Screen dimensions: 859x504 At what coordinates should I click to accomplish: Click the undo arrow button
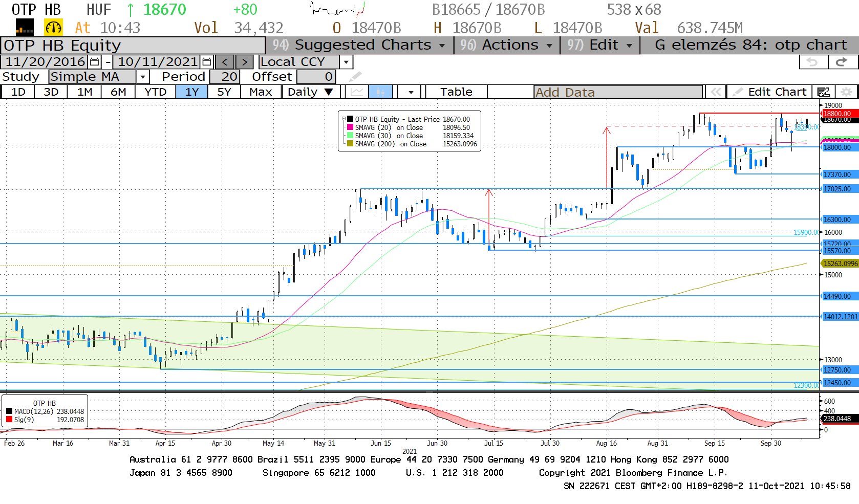click(813, 62)
